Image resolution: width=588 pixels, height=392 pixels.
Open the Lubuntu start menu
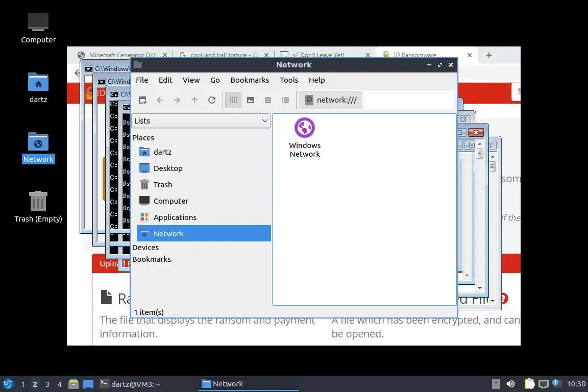(8, 384)
